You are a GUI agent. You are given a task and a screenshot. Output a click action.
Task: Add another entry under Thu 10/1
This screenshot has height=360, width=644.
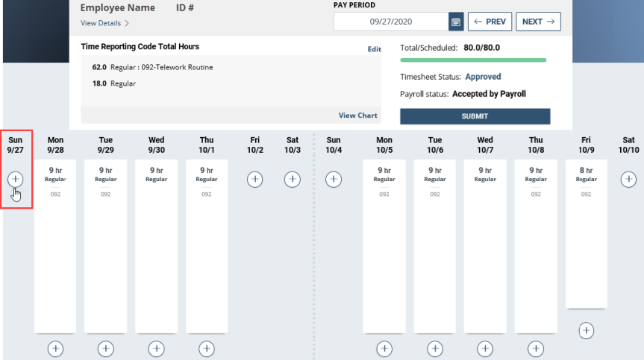[207, 349]
